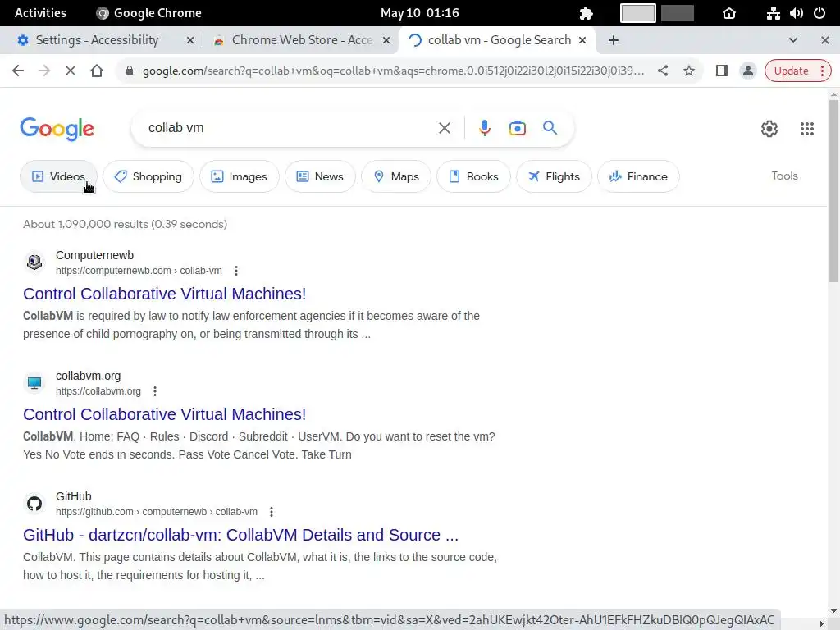The width and height of the screenshot is (840, 630).
Task: Open the clock showing May 10 01:16
Action: [419, 13]
